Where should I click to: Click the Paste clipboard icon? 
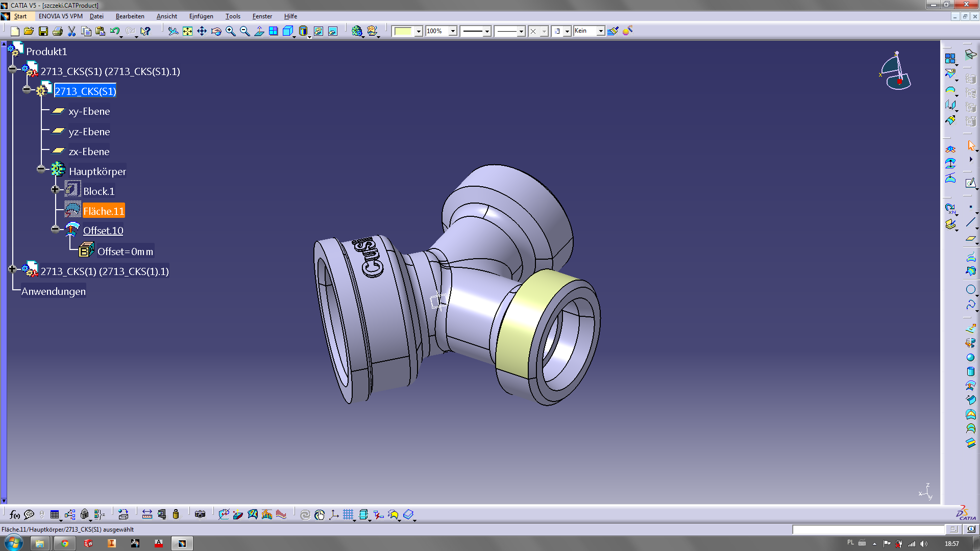pyautogui.click(x=101, y=31)
